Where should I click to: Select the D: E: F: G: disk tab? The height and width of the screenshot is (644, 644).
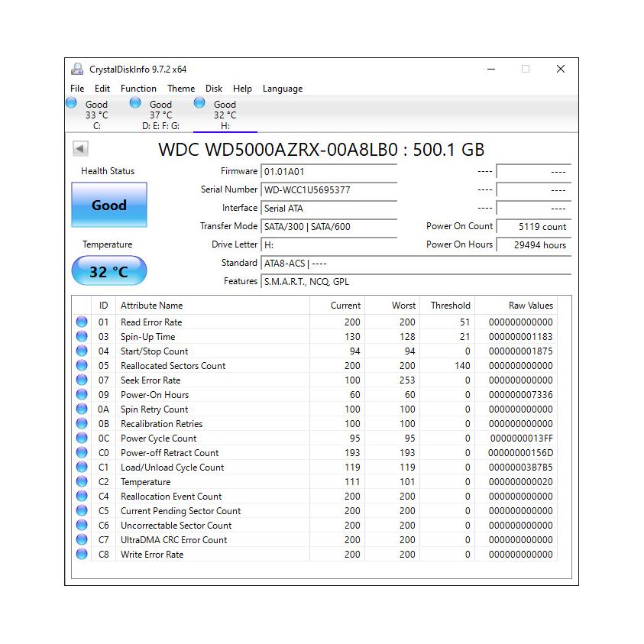coord(160,115)
